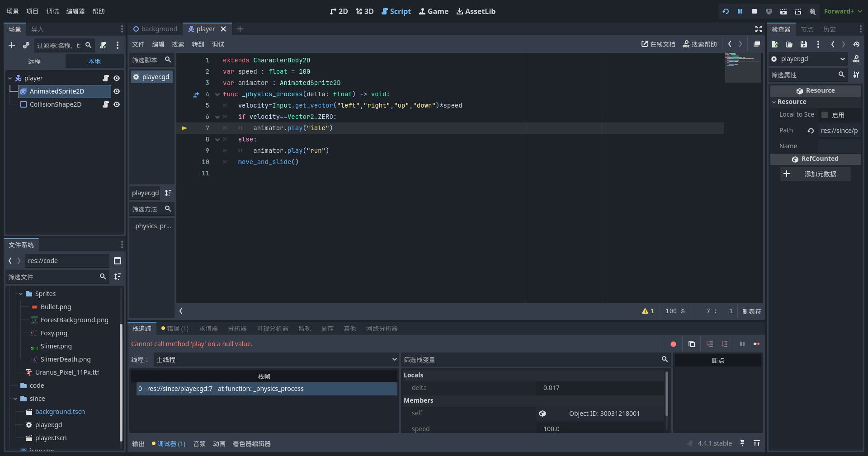Toggle skip breakpoints red circle in debugger
Screen dimensions: 868x456
673,344
